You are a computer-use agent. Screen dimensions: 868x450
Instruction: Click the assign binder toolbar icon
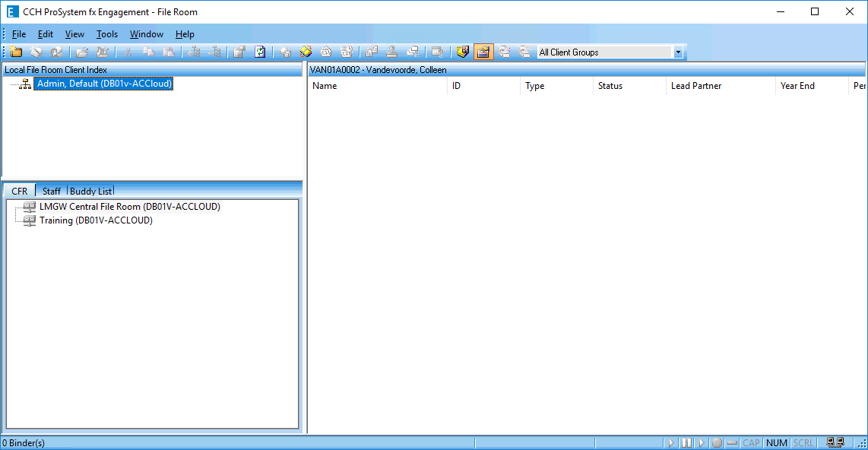click(x=372, y=52)
